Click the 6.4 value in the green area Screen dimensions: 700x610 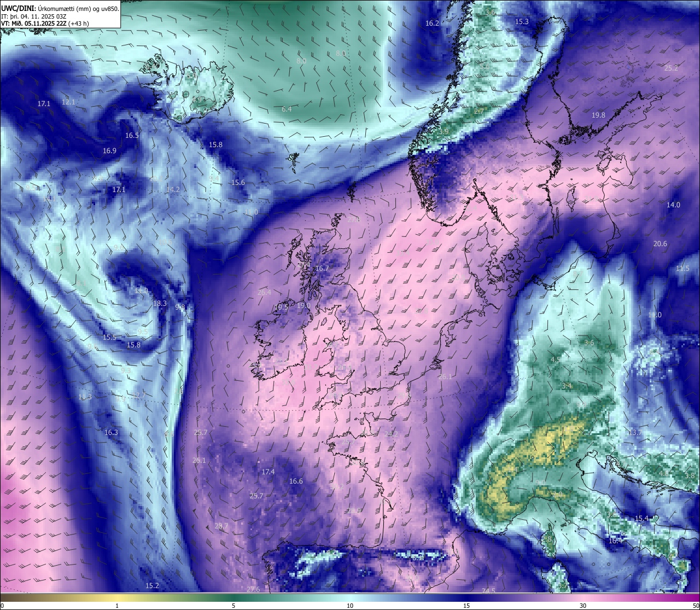pyautogui.click(x=287, y=109)
